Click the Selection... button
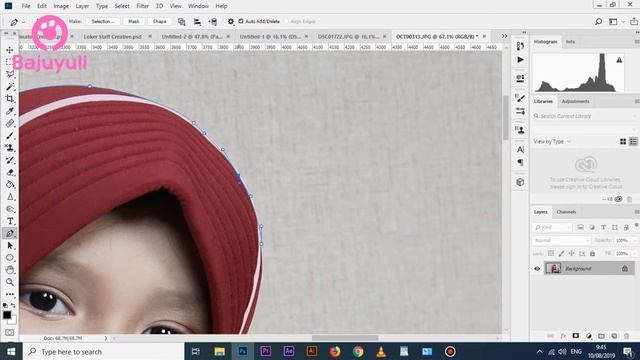Image resolution: width=640 pixels, height=360 pixels. click(x=102, y=21)
